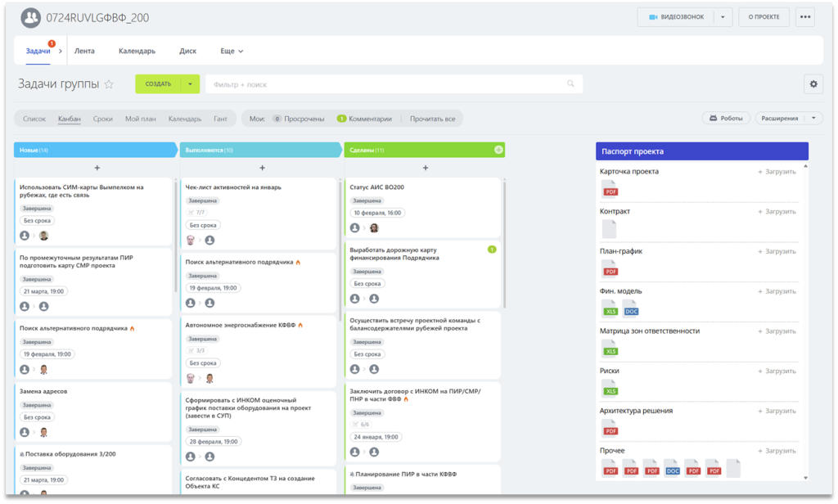Open the DOC file under Фин. модель

point(630,308)
